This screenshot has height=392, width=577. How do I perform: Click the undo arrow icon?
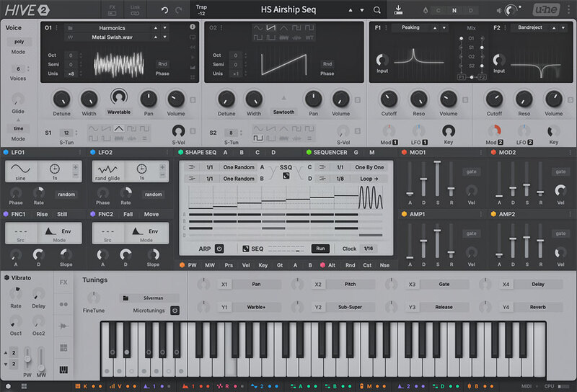164,10
